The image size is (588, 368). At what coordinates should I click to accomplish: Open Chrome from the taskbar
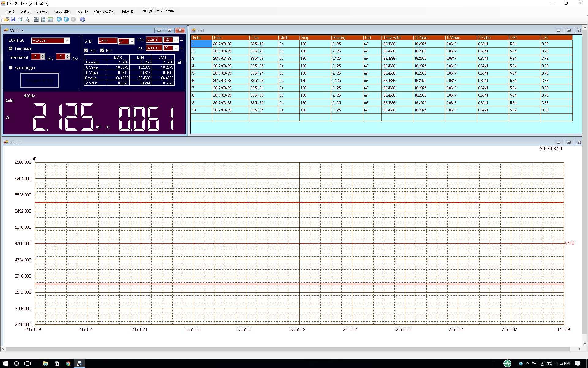[x=68, y=363]
